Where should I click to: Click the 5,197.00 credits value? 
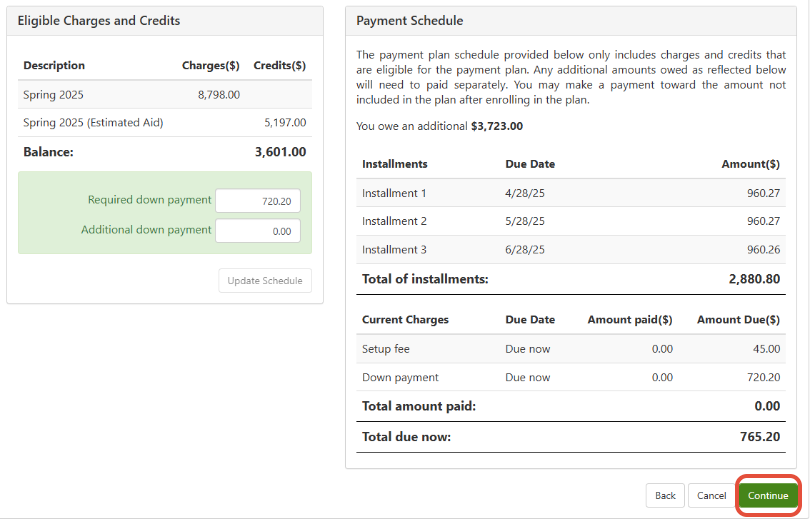click(285, 122)
